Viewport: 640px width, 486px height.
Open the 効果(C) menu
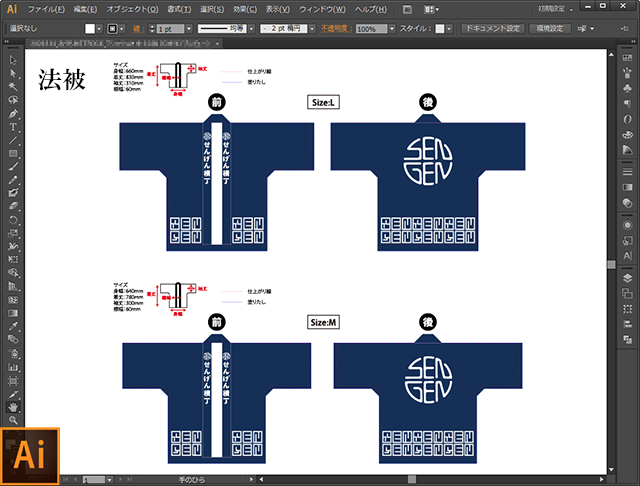click(x=244, y=9)
